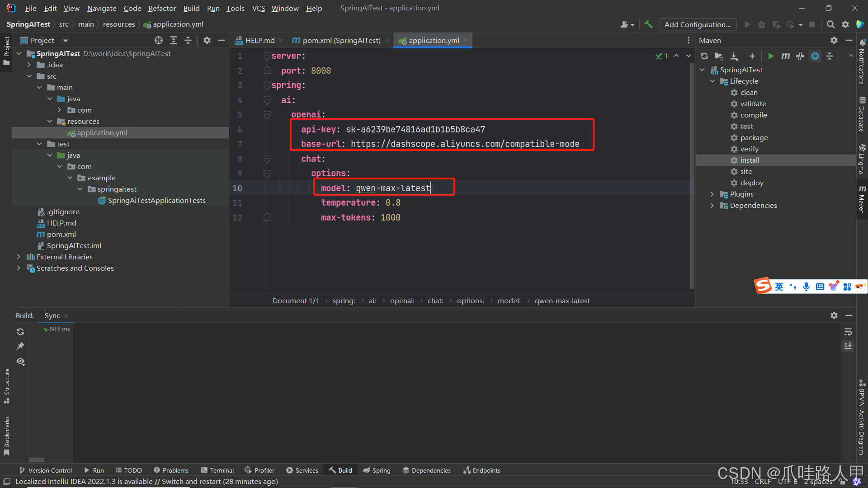Click Execute Maven Goal icon

[786, 56]
